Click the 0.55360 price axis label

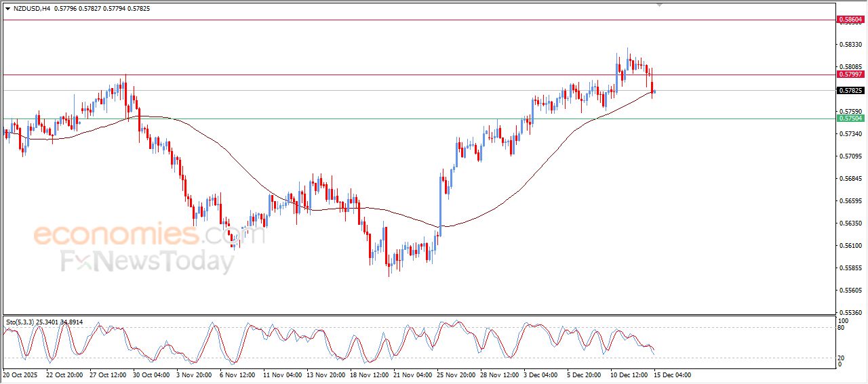tap(850, 313)
